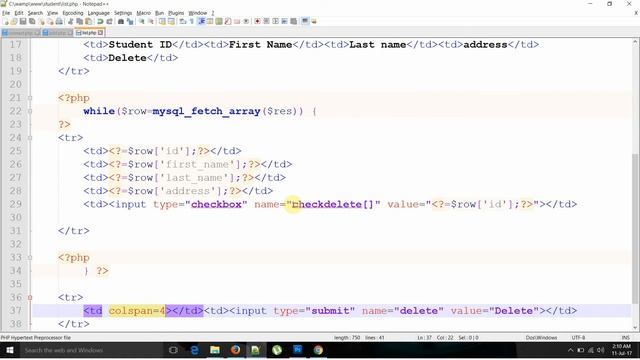Viewport: 640px width, 360px height.
Task: Switch to the first document tab
Action: pos(20,33)
